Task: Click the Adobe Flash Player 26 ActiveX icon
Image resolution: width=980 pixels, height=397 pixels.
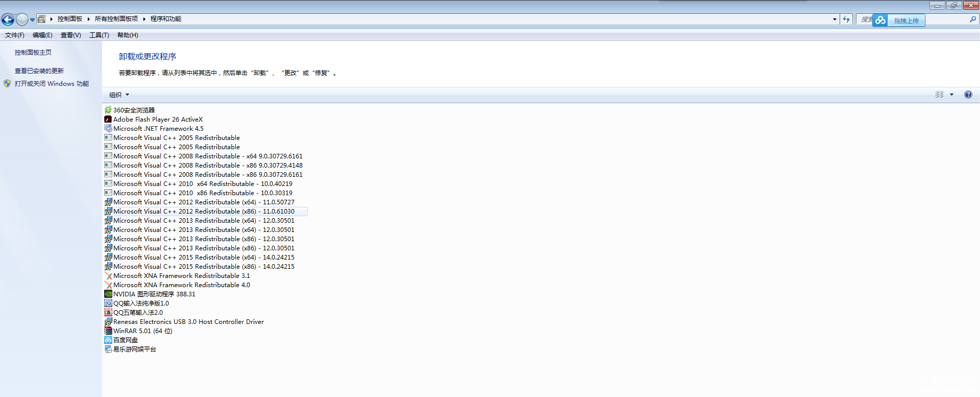Action: (108, 119)
